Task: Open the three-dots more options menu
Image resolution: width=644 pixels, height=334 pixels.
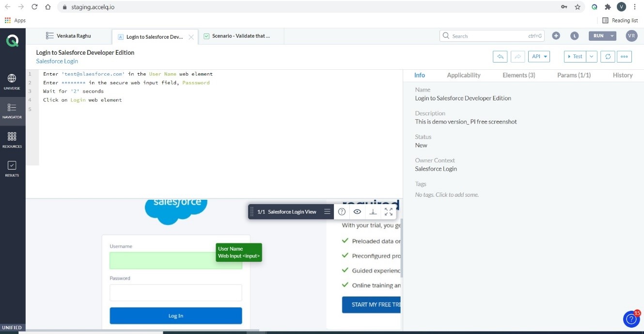Action: (x=625, y=57)
